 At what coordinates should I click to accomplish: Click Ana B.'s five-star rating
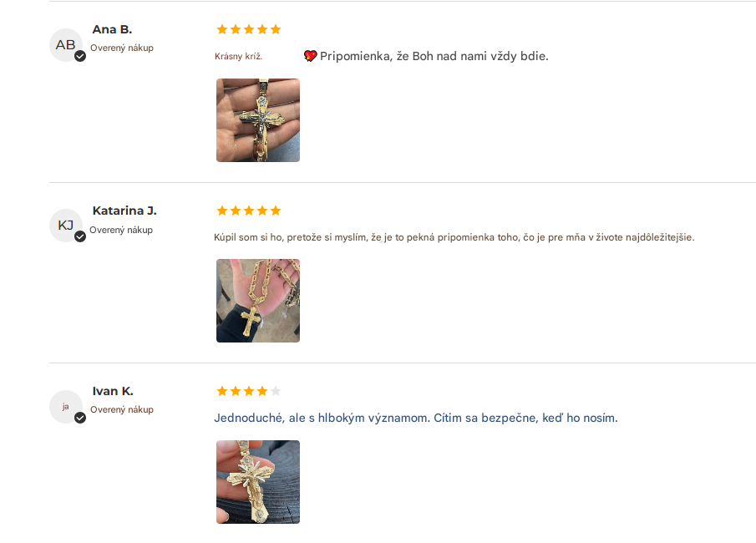pyautogui.click(x=249, y=30)
